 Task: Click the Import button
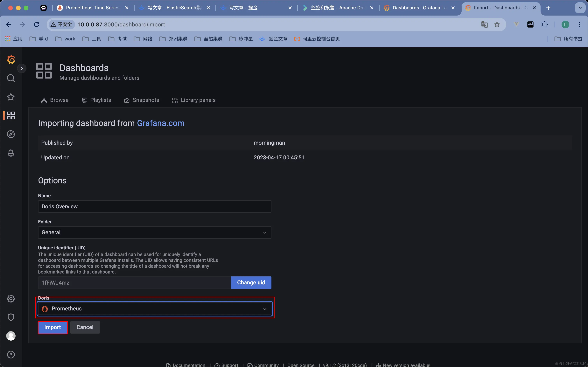tap(53, 327)
